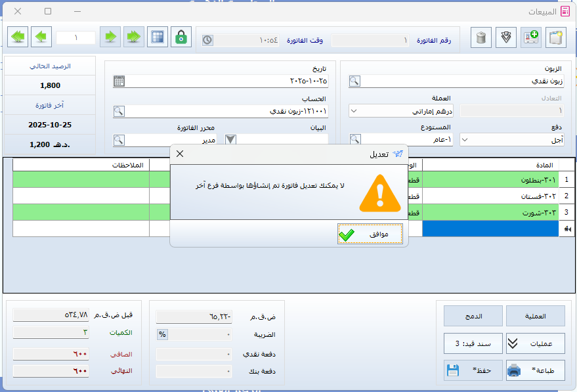Click the موافق button in the warning dialog
This screenshot has width=577, height=392.
coord(370,234)
